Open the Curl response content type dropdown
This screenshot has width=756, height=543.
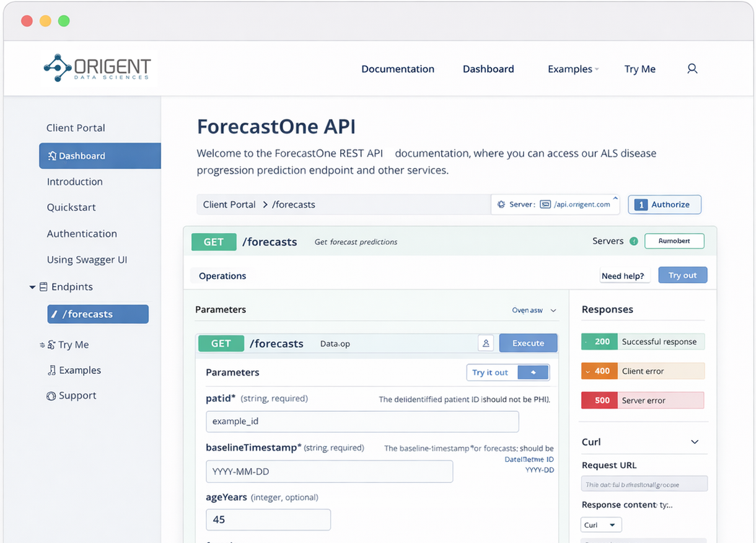click(x=600, y=524)
